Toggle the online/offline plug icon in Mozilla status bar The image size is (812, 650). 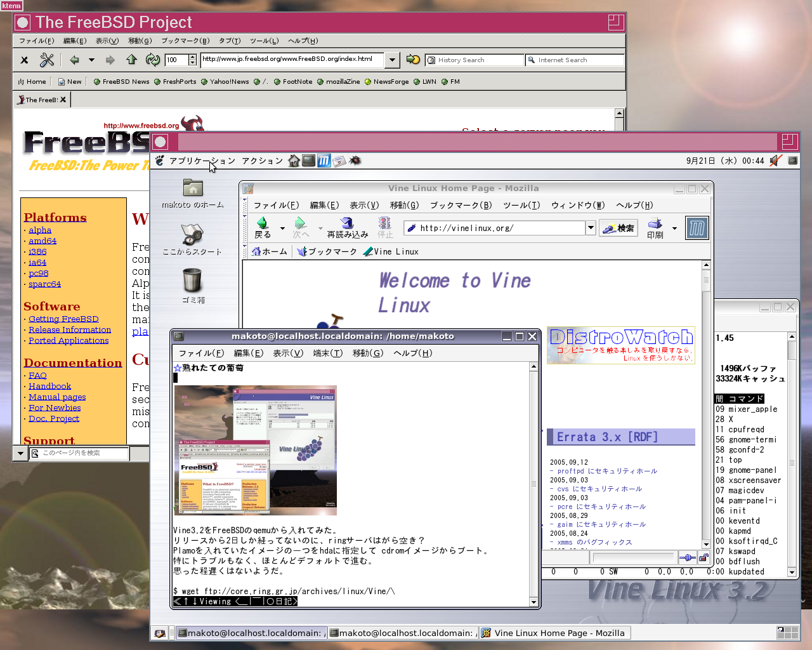click(687, 558)
